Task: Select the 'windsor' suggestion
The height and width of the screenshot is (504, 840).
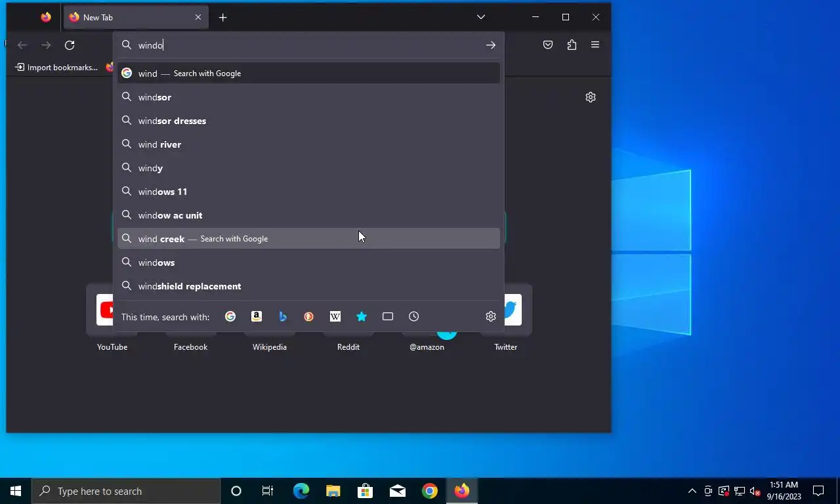Action: tap(308, 97)
